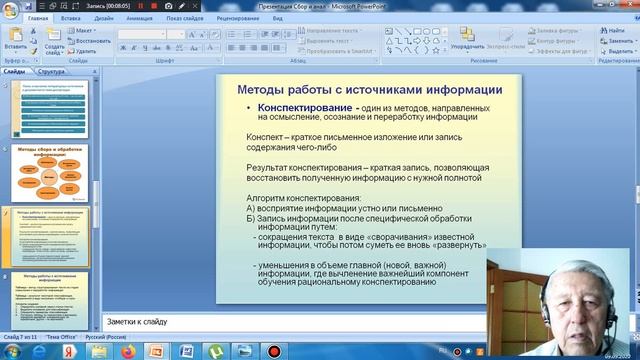Align text center
The height and width of the screenshot is (360, 640).
pos(242,48)
